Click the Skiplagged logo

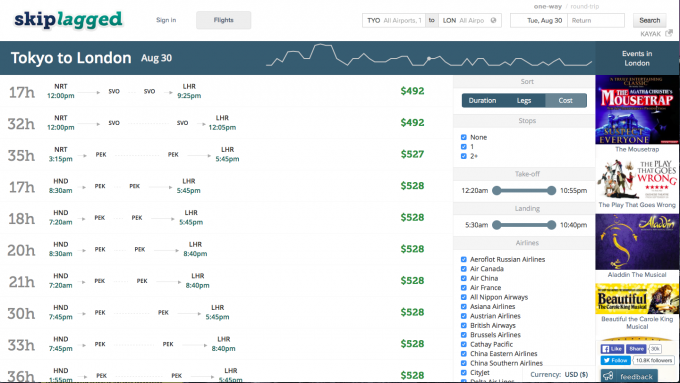tap(68, 20)
